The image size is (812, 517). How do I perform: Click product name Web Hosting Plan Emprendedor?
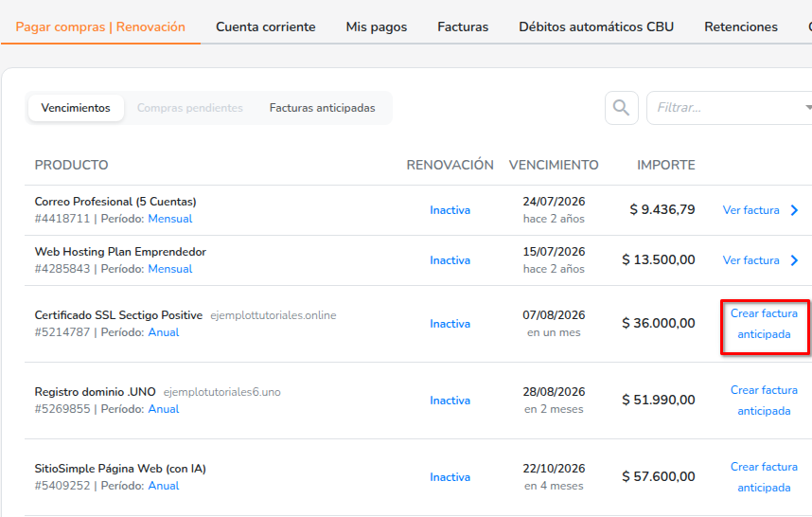click(120, 252)
